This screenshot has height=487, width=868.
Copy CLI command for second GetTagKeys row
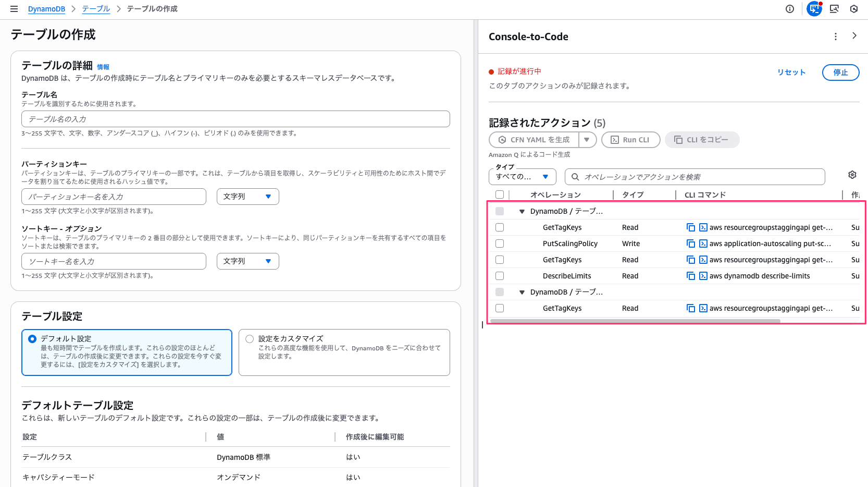pyautogui.click(x=691, y=260)
